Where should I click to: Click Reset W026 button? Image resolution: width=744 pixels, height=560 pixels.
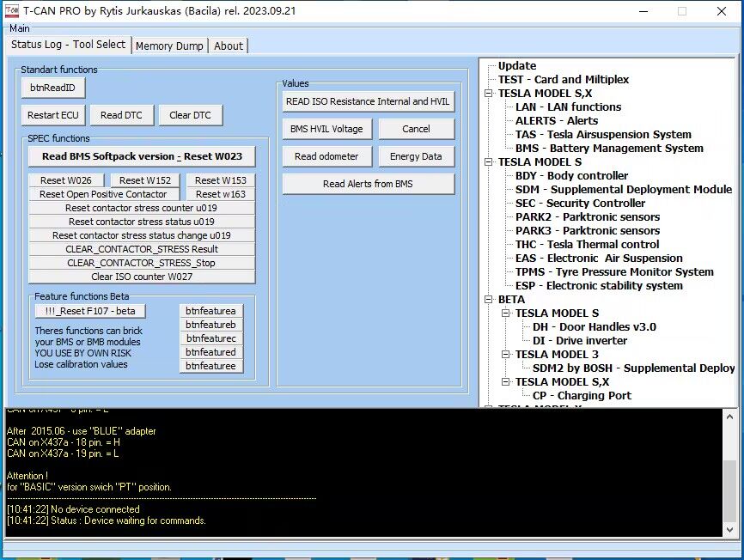point(66,180)
